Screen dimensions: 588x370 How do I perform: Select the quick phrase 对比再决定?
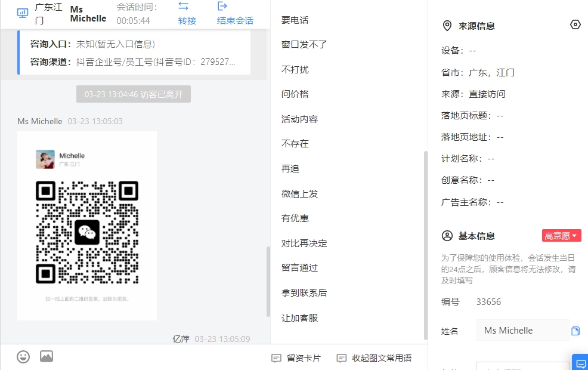pyautogui.click(x=304, y=243)
